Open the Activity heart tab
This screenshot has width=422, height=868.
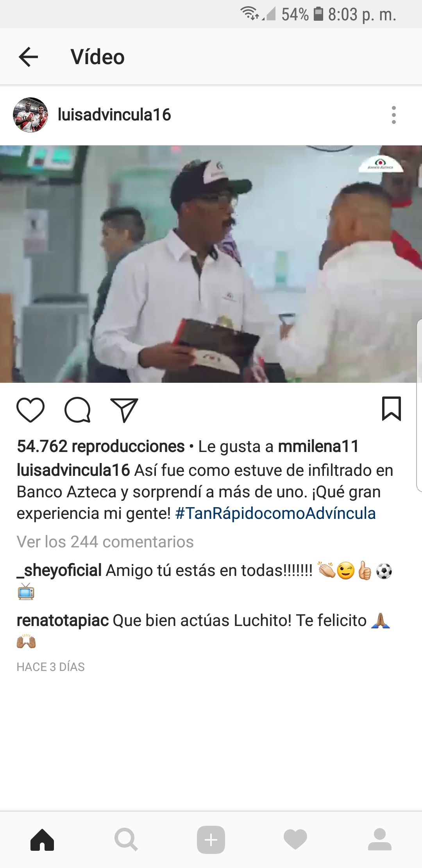[x=295, y=840]
